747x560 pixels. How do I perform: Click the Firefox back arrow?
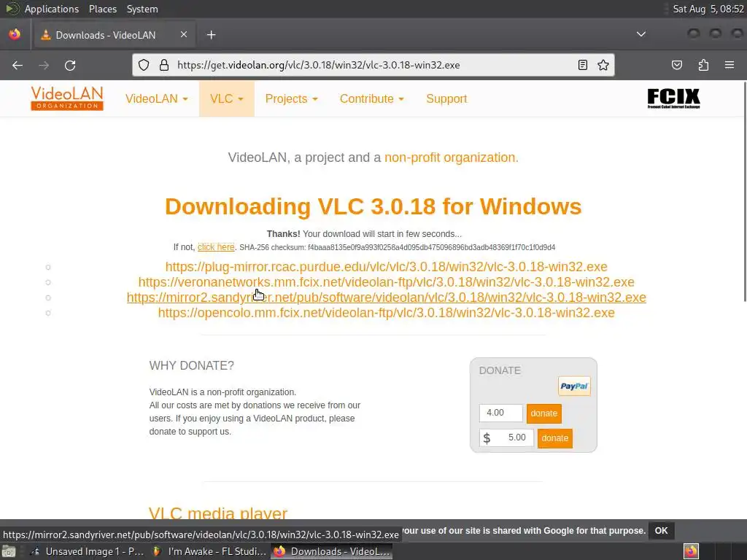pos(18,65)
